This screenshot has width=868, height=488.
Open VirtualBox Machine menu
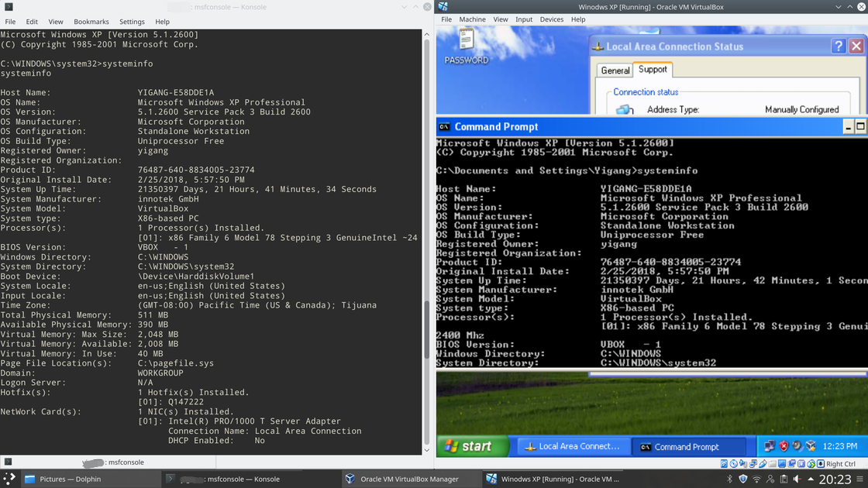[x=472, y=19]
